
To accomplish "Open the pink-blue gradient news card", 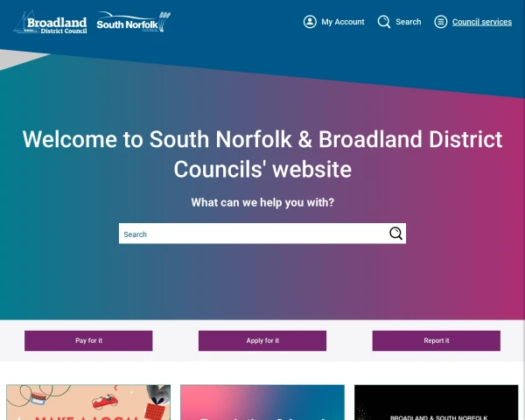I will [x=262, y=402].
